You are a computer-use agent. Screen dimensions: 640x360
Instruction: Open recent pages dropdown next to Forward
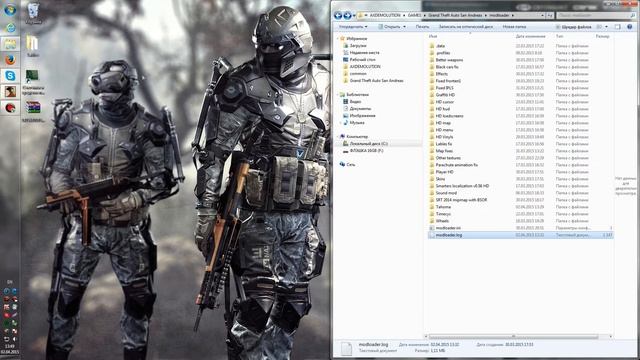tap(354, 16)
